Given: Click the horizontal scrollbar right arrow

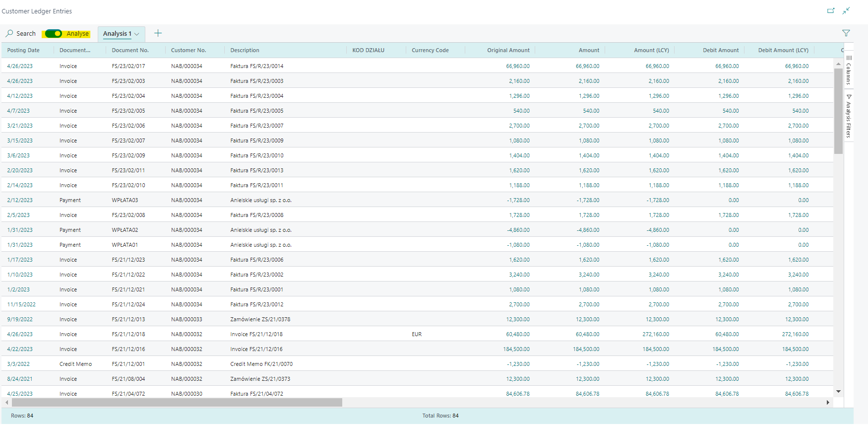Looking at the screenshot, I should tap(828, 402).
